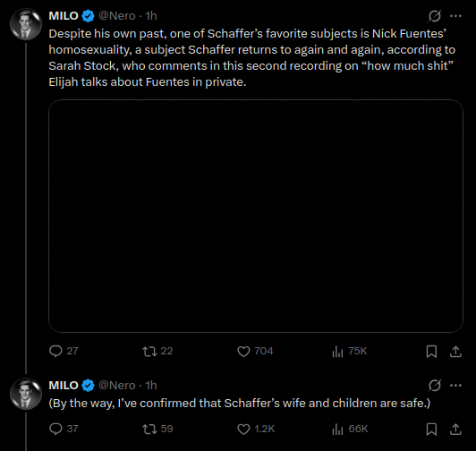Screen dimensions: 476x451
Task: Repost the tweet with 59 reposts
Action: (157, 429)
